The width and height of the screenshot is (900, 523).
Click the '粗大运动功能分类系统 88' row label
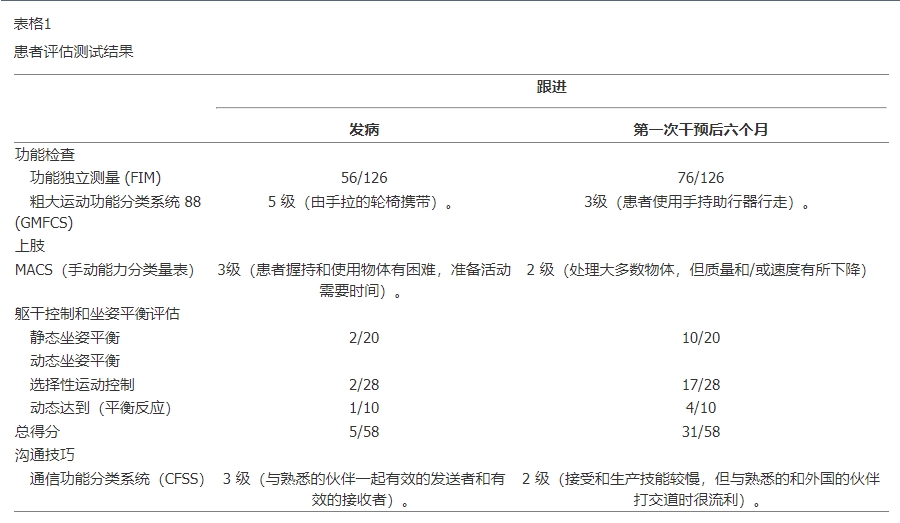(115, 202)
